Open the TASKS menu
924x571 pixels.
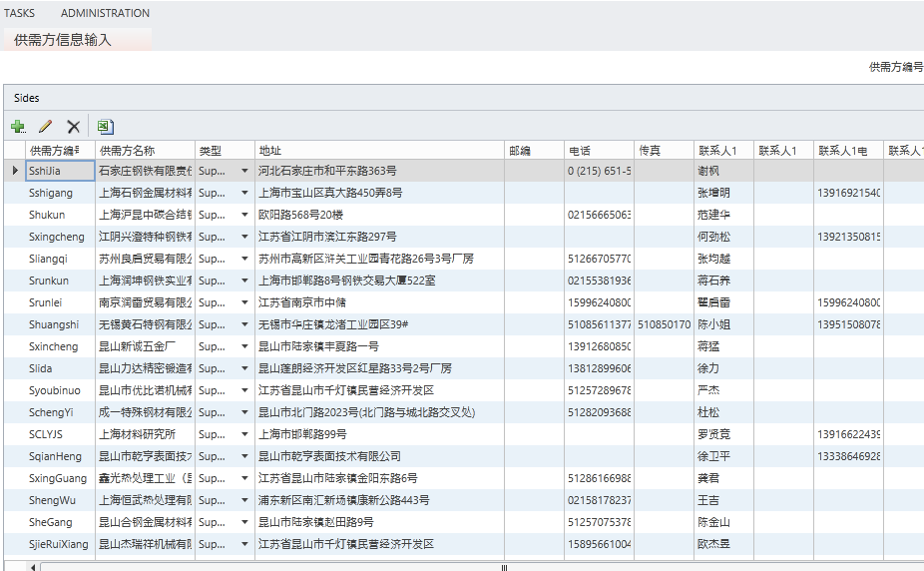[19, 13]
